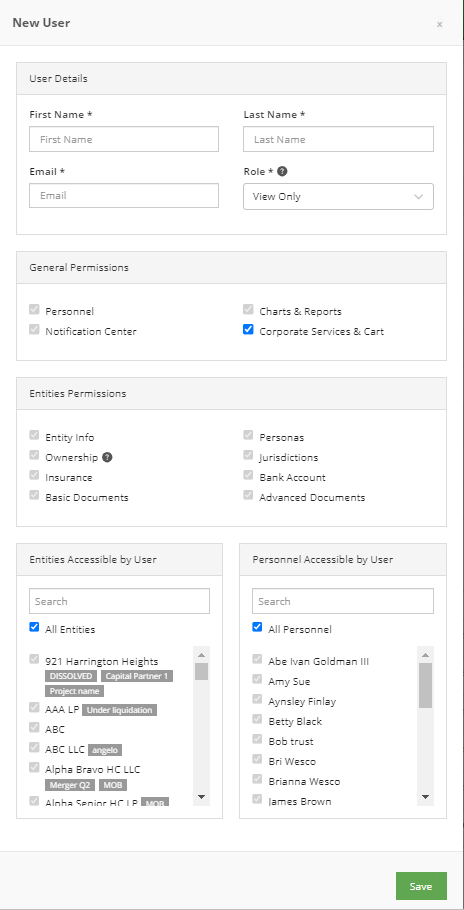Click entities list scroll down arrow
This screenshot has height=910, width=464.
[x=201, y=797]
